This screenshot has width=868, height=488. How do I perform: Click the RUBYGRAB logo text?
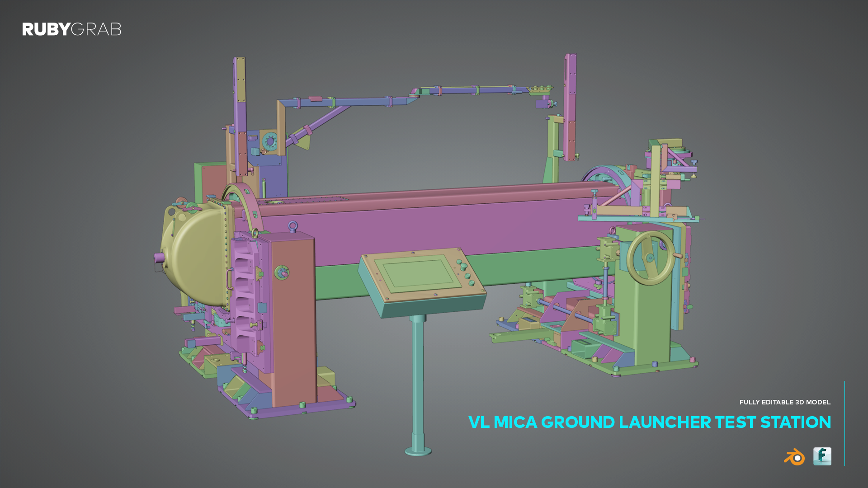(x=72, y=29)
